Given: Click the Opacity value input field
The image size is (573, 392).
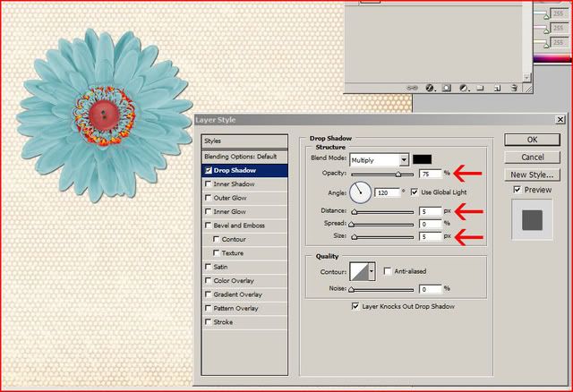Looking at the screenshot, I should click(x=429, y=174).
